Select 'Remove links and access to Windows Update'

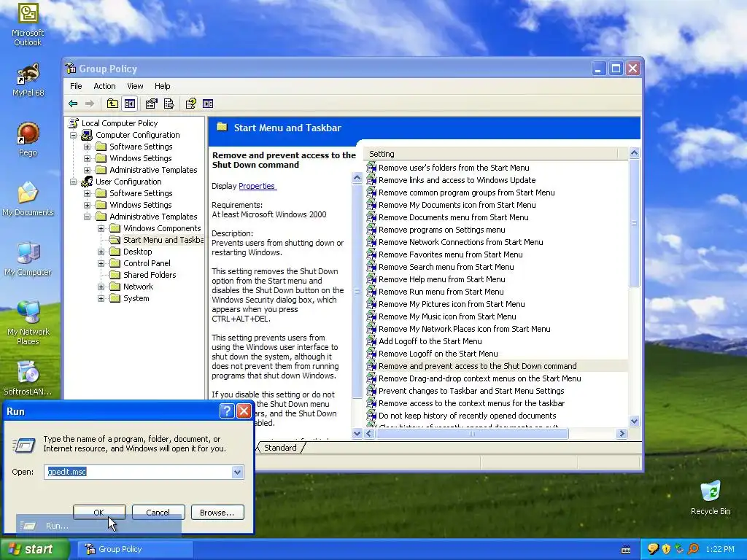457,180
